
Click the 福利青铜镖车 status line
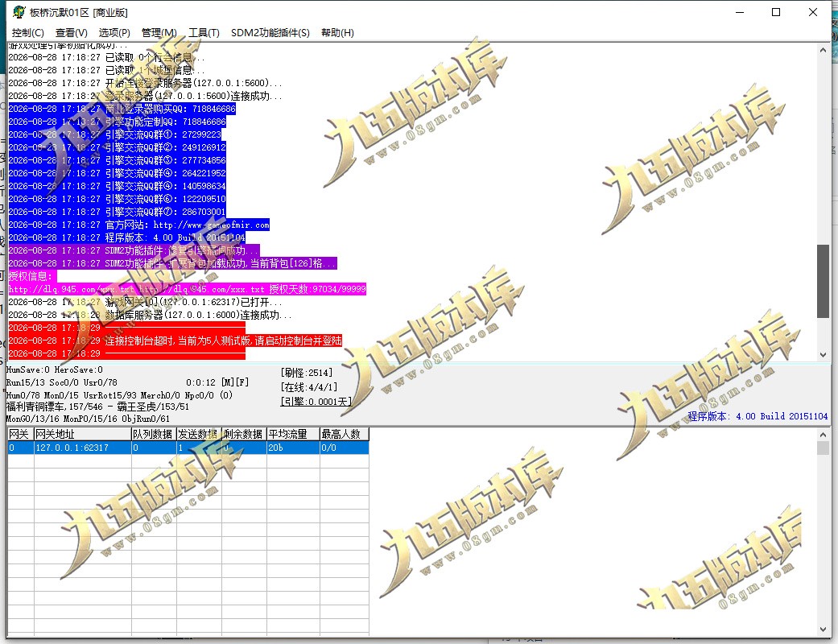97,407
